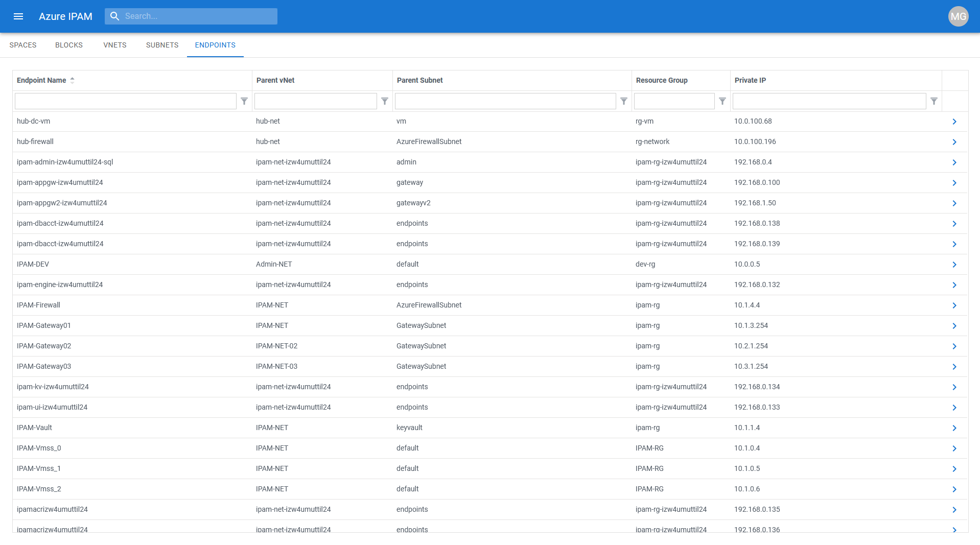
Task: Click the dev-rg resource group cell
Action: click(x=645, y=264)
